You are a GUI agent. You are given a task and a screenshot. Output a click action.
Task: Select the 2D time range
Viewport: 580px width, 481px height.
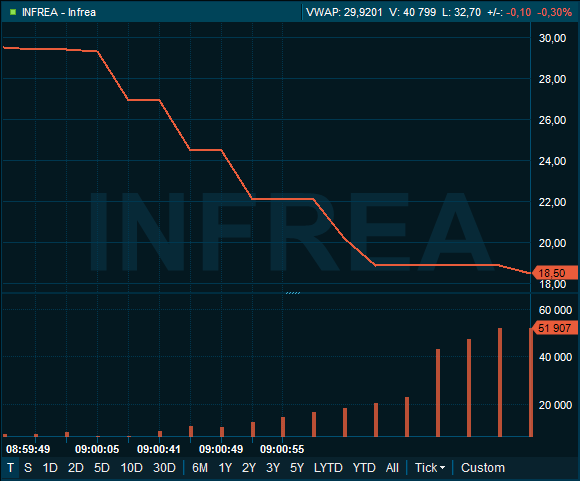pyautogui.click(x=76, y=468)
